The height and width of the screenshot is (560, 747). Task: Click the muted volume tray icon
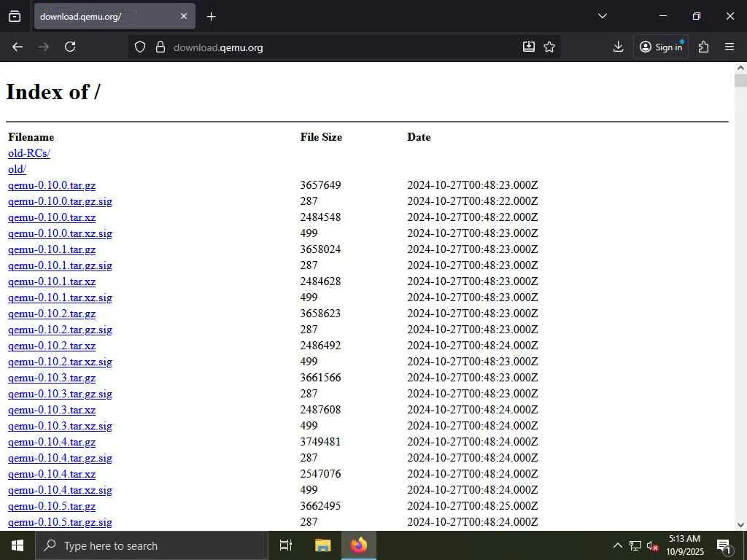click(x=652, y=545)
